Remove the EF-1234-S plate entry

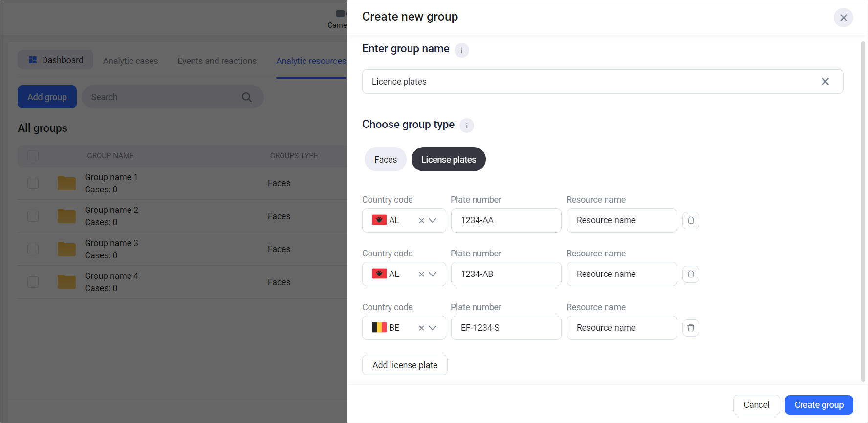coord(691,328)
